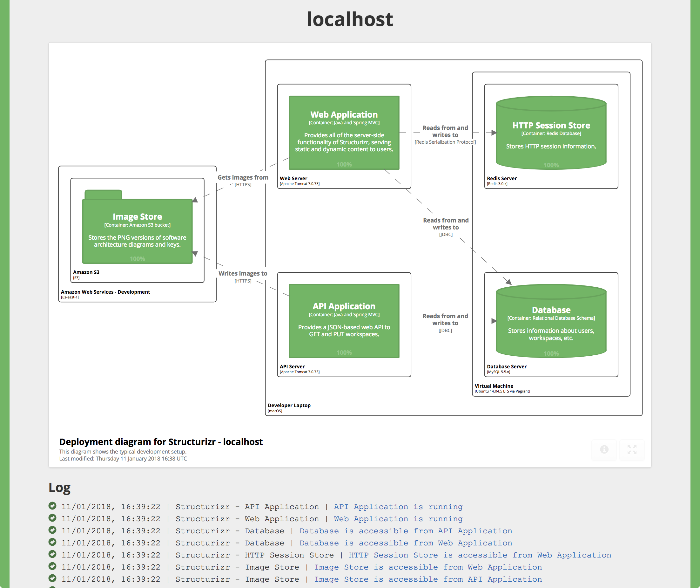Enter fullscreen view of the diagram
Screen dimensions: 700x588
point(632,450)
